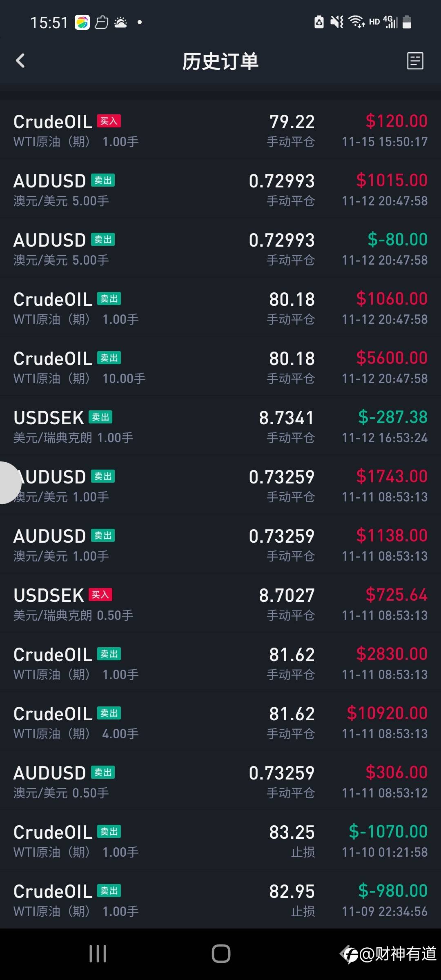Screen dimensions: 441x980
Task: Tap the Android home navigation button
Action: tap(221, 954)
